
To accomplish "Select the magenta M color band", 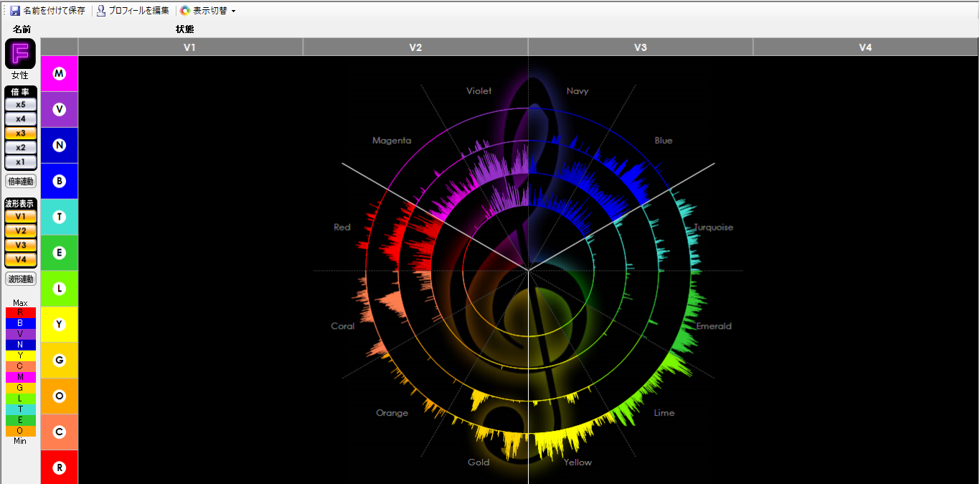I will 60,73.
